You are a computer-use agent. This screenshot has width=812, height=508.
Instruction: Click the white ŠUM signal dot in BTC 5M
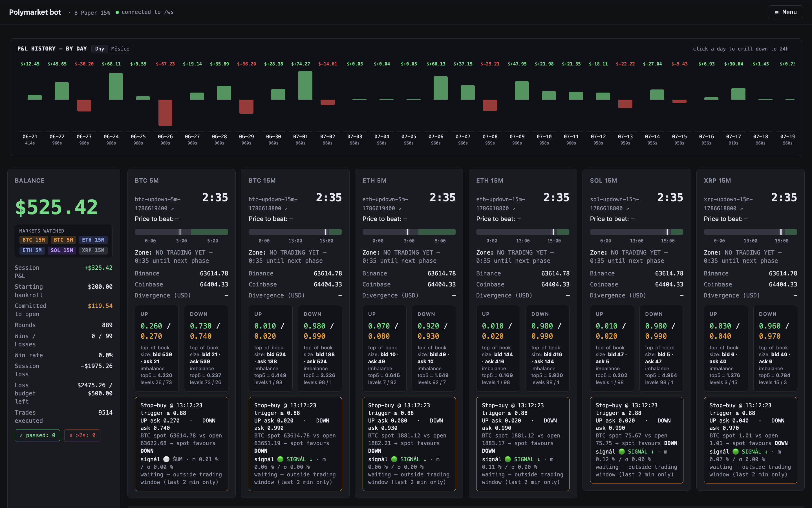click(166, 459)
